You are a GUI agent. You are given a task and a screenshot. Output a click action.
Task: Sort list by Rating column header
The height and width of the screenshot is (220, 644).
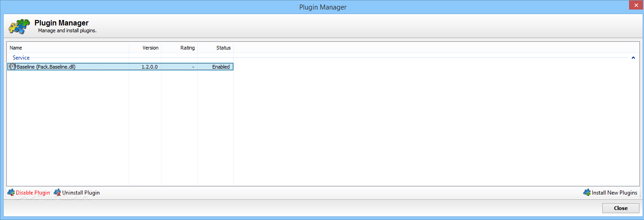click(x=179, y=48)
